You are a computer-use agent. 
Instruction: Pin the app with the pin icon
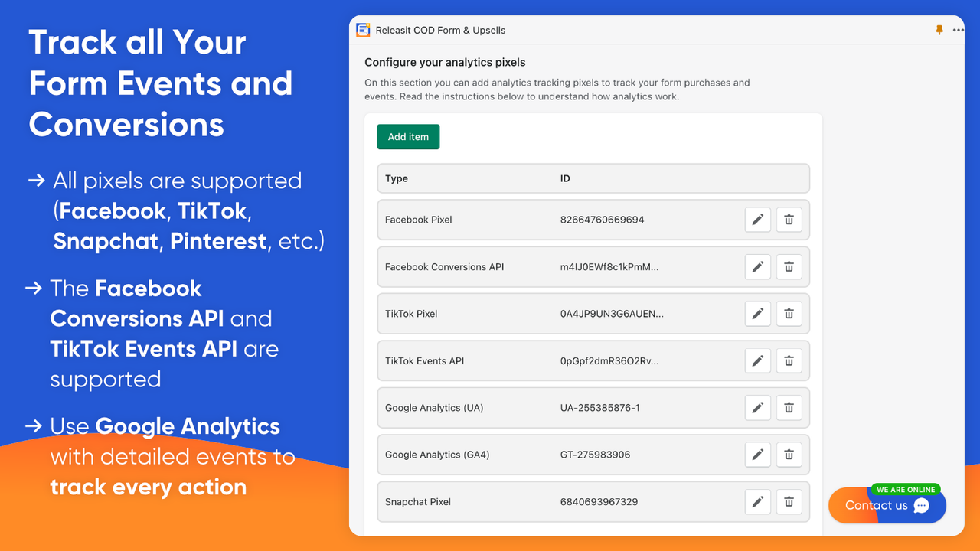[x=939, y=30]
